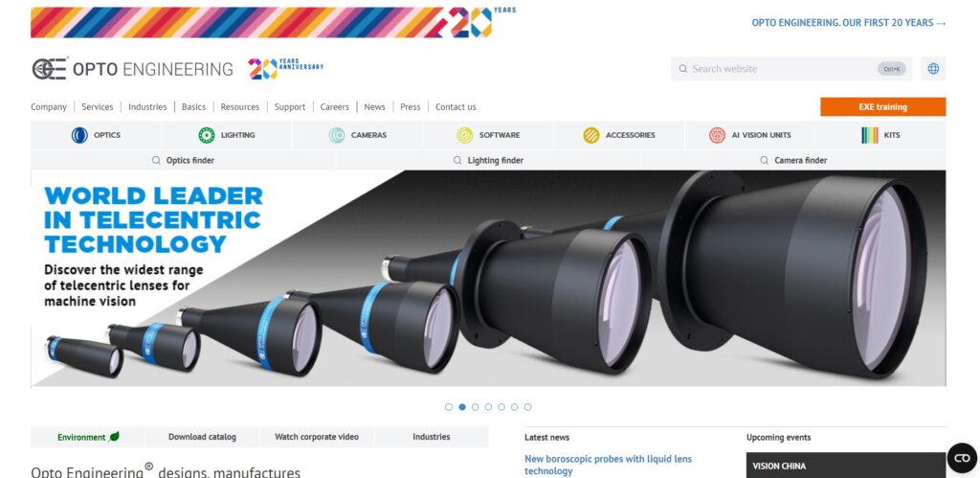The image size is (980, 478).
Task: Open the boroscopic probes news link
Action: (x=608, y=465)
